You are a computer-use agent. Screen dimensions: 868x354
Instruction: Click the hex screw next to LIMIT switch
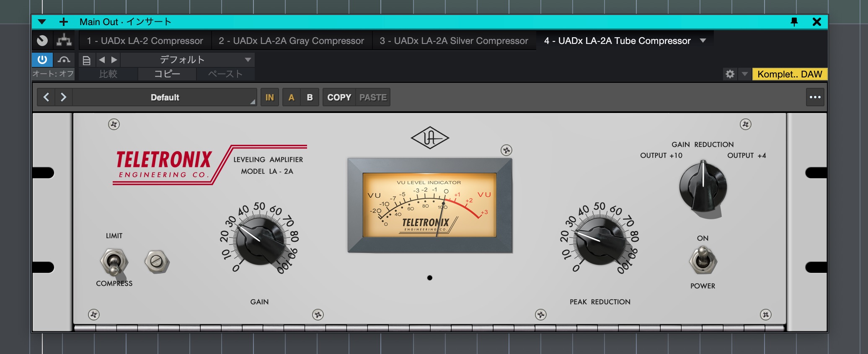(x=157, y=262)
